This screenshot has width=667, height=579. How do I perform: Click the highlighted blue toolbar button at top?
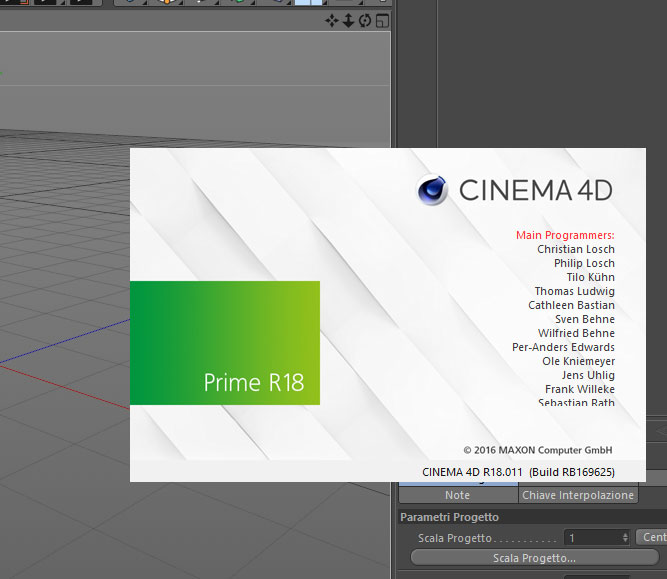[x=309, y=3]
